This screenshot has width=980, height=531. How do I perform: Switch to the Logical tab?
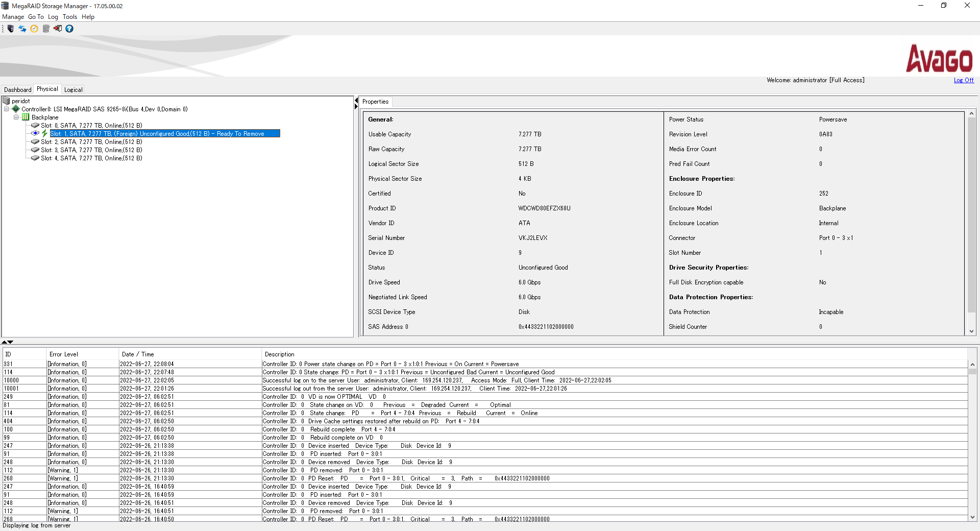click(73, 89)
